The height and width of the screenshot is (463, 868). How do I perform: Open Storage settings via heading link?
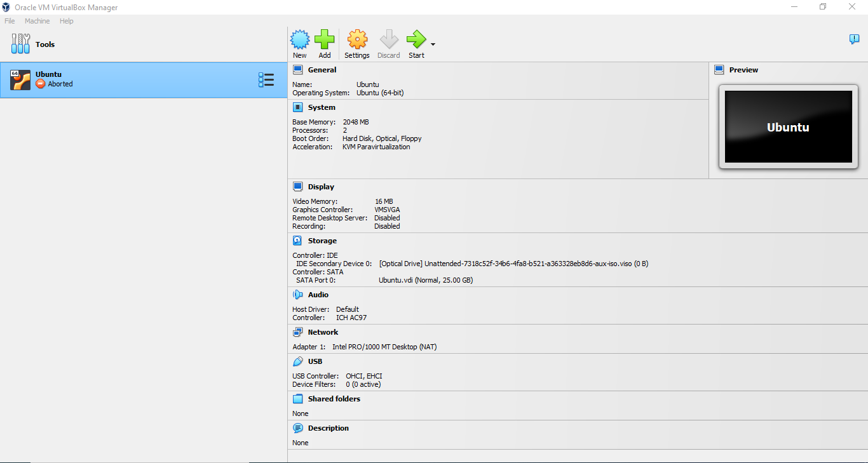[x=322, y=241]
